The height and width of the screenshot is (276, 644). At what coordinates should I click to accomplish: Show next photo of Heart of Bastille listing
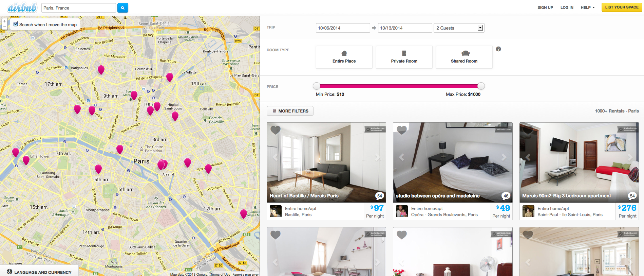pos(377,157)
